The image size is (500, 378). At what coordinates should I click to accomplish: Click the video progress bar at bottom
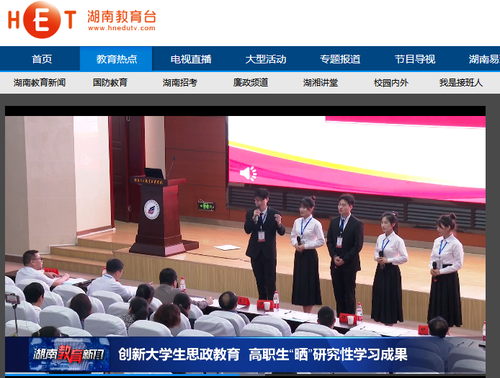coord(245,375)
